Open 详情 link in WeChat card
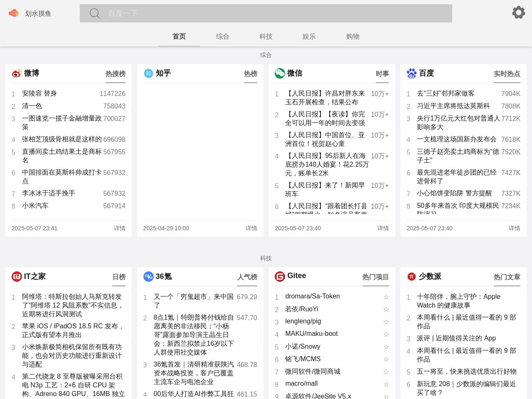This screenshot has height=399, width=532. 383,228
